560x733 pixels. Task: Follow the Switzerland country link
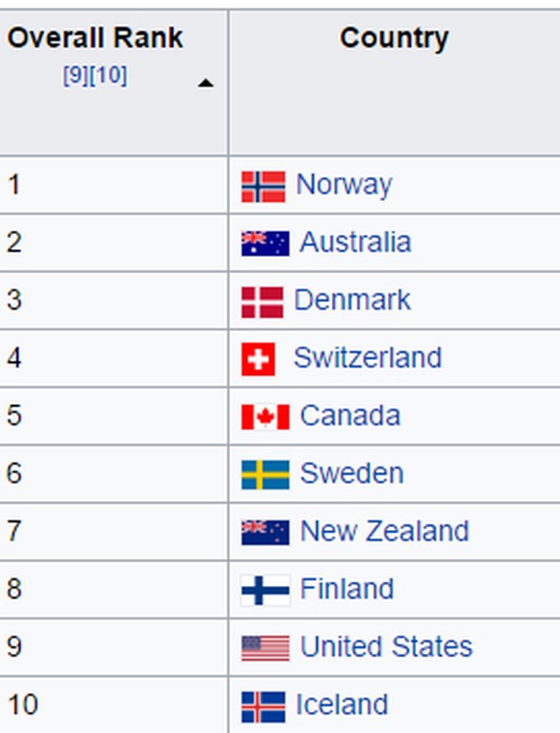click(x=368, y=358)
